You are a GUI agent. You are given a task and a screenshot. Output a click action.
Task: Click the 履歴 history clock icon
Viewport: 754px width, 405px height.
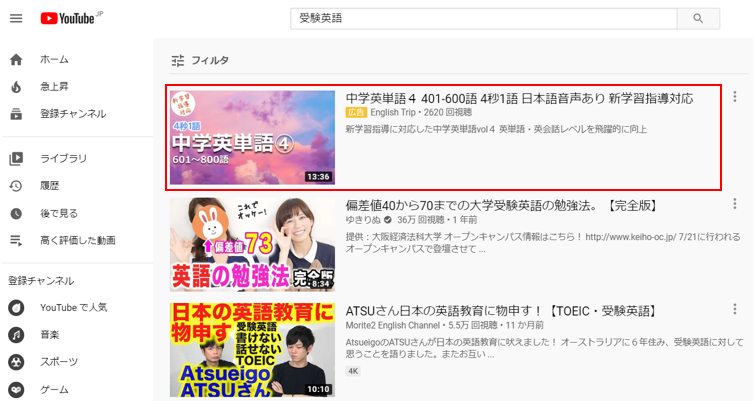click(x=16, y=186)
